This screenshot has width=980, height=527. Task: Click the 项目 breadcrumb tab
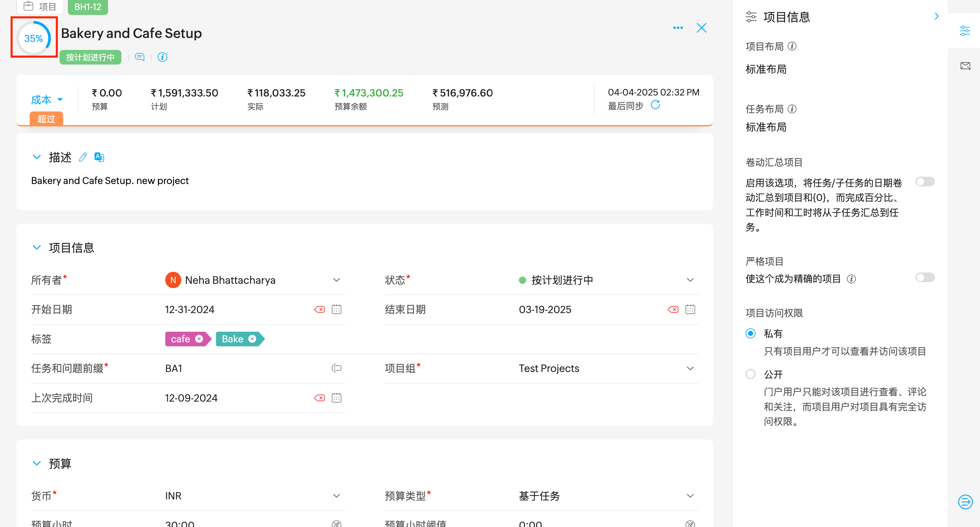pos(40,6)
